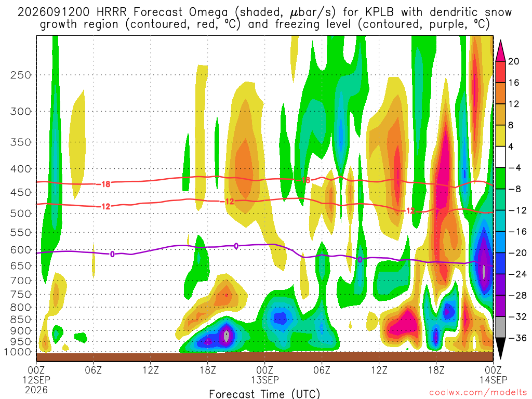
Task: Click the chart title mentioning KPLB
Action: pyautogui.click(x=264, y=18)
